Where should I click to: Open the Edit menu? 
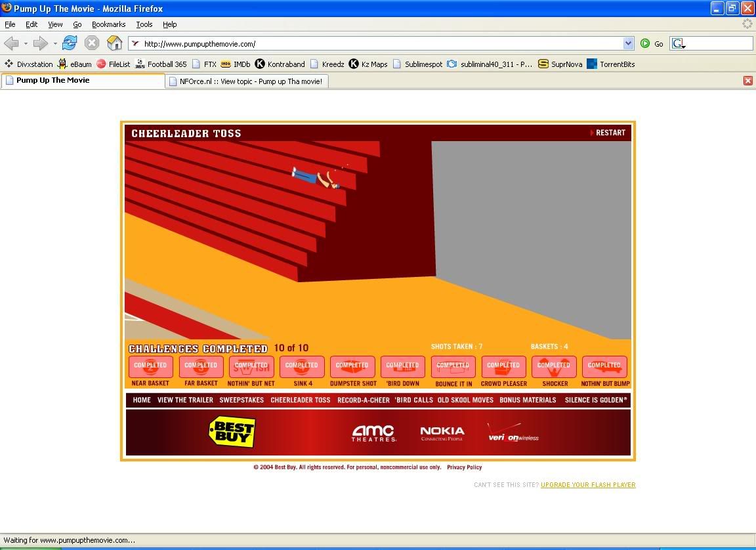click(x=31, y=24)
